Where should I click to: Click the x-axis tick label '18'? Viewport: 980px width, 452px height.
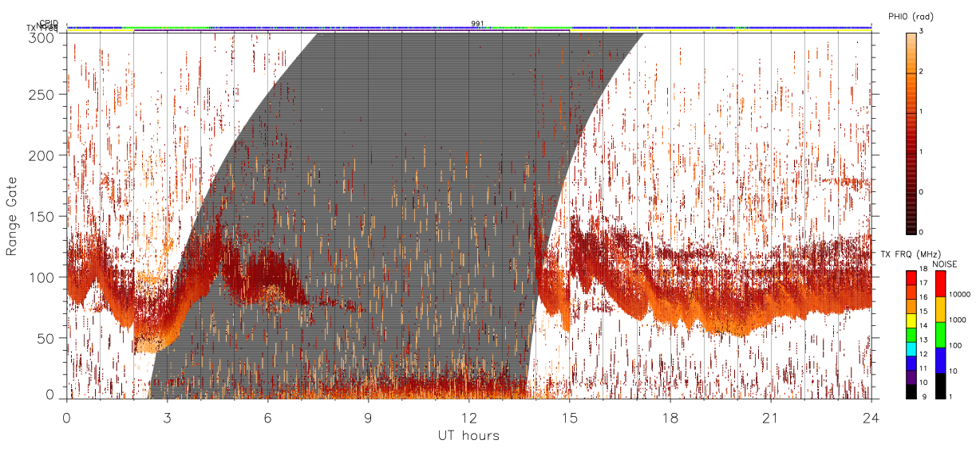[670, 417]
